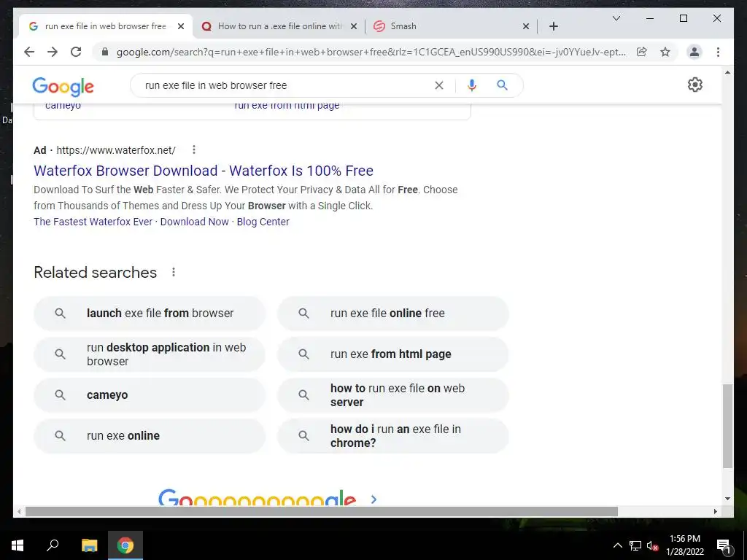747x560 pixels.
Task: Search 'run exe file online free'
Action: (x=393, y=314)
